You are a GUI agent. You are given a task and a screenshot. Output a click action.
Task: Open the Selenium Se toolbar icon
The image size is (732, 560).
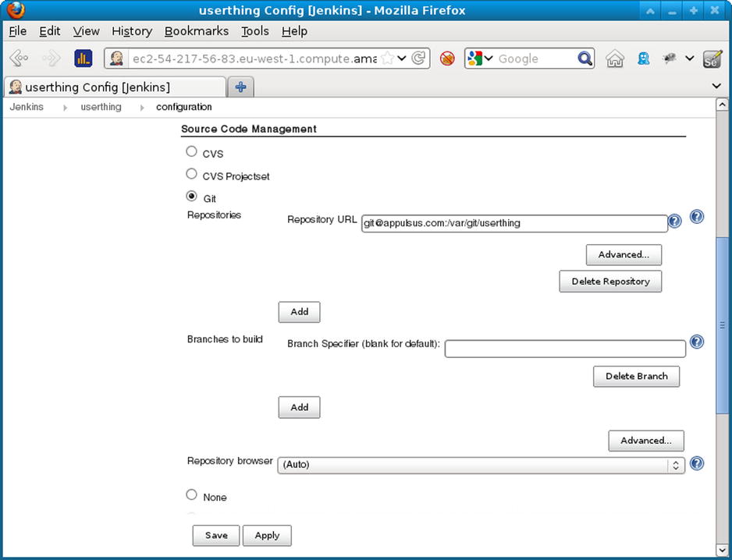712,59
